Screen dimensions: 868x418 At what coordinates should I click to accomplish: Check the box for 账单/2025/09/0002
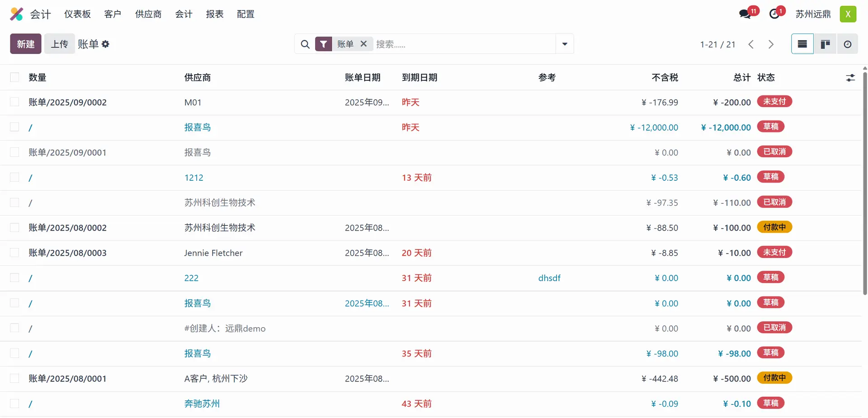click(15, 102)
